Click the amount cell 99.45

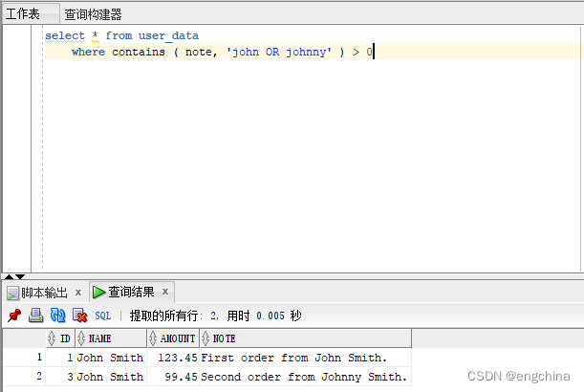(x=173, y=377)
